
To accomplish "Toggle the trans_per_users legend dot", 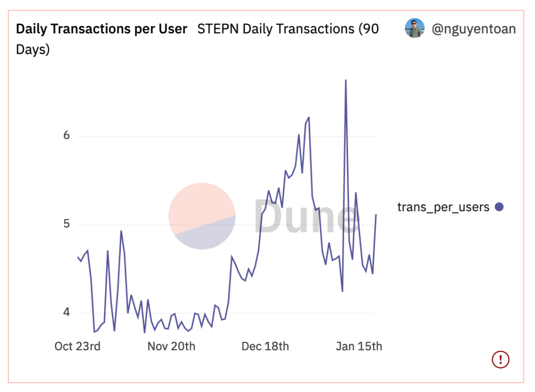I will coord(499,207).
